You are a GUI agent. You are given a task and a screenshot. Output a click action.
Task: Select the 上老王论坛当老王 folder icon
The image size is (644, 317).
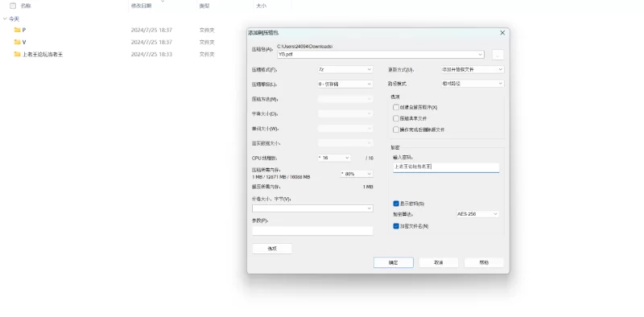click(17, 54)
